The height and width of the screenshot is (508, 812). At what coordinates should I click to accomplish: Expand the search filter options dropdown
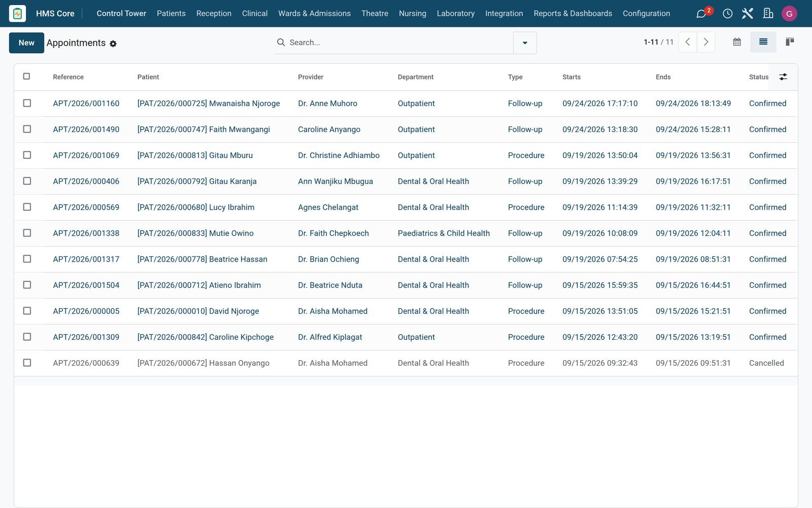click(525, 43)
